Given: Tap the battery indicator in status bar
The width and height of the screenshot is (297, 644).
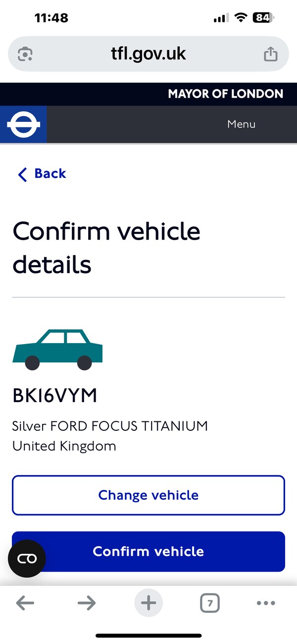Looking at the screenshot, I should [263, 18].
